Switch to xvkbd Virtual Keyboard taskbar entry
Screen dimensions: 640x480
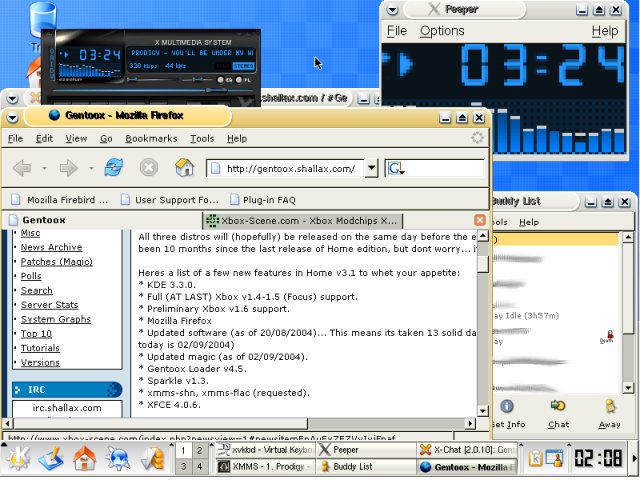click(264, 450)
